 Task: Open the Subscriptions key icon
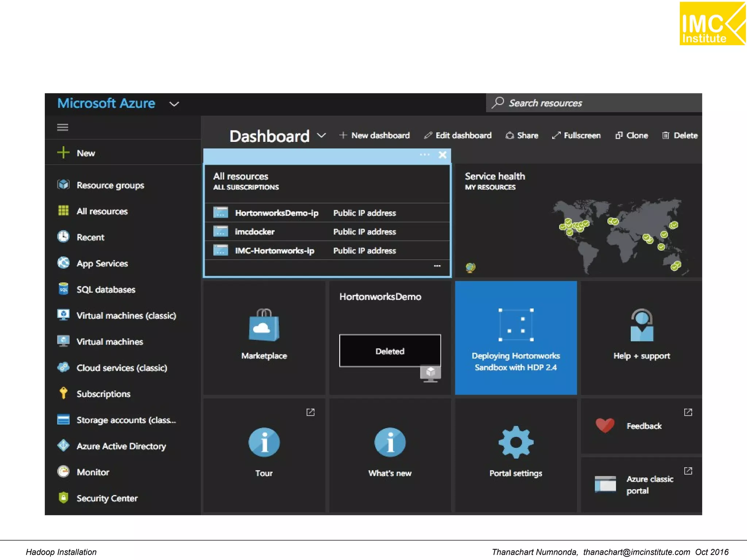(63, 393)
